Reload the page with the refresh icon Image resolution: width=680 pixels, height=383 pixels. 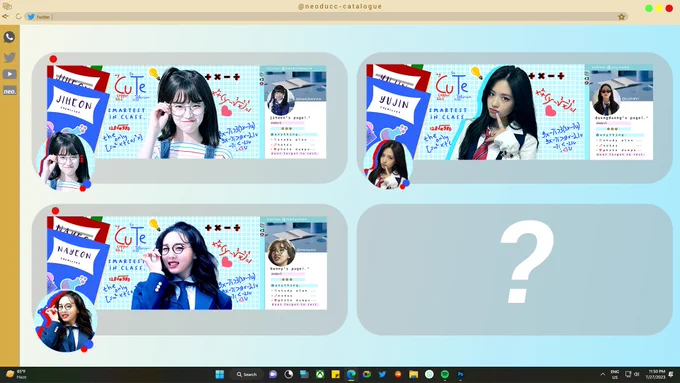click(18, 16)
